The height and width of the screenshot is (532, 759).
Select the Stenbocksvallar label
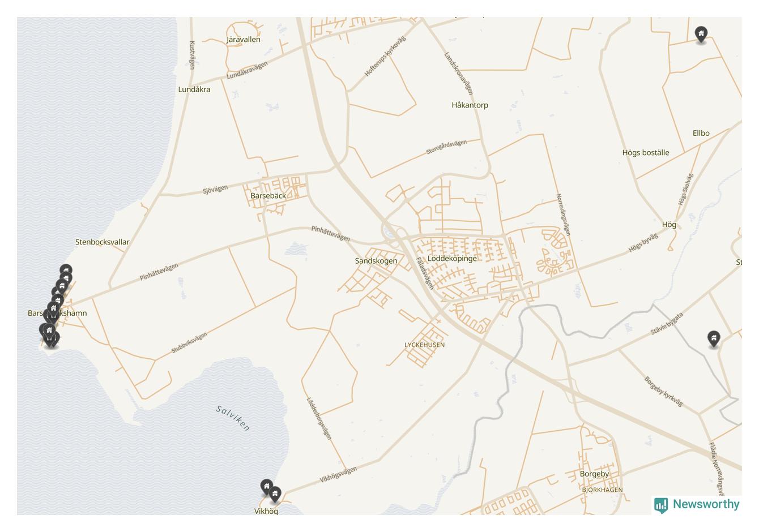coord(103,242)
